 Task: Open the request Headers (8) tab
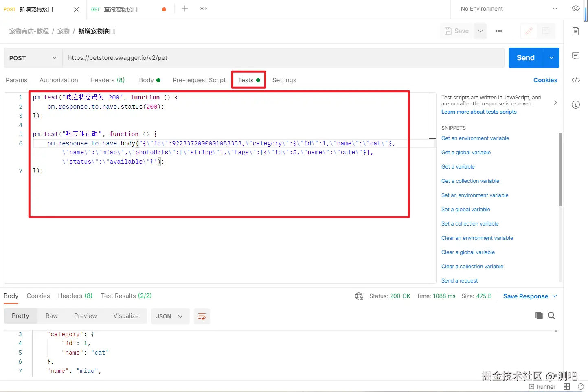coord(108,80)
